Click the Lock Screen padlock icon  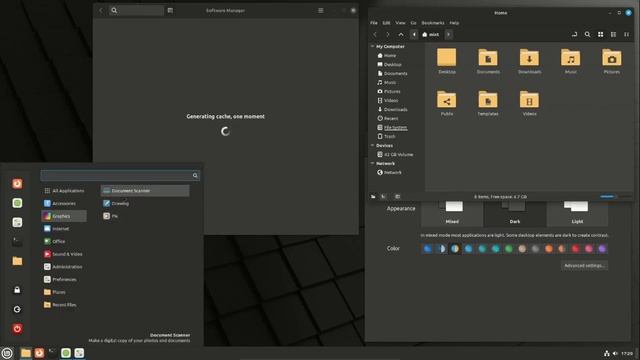pos(17,290)
